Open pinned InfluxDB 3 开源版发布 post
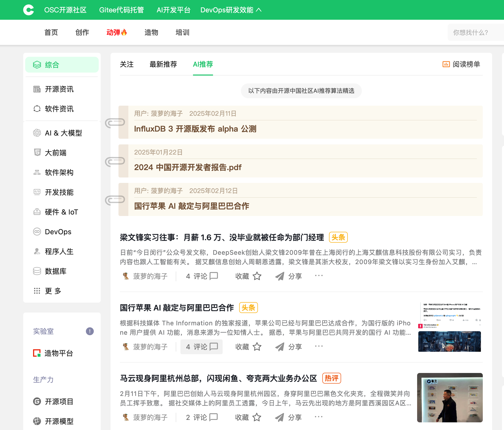Screen dimensions: 504x430 (x=195, y=129)
